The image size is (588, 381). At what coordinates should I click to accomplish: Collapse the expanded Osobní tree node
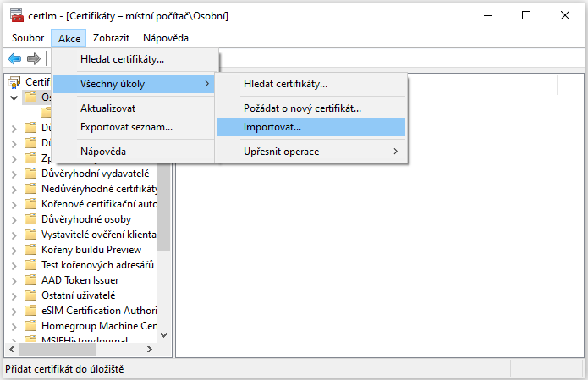(x=14, y=97)
